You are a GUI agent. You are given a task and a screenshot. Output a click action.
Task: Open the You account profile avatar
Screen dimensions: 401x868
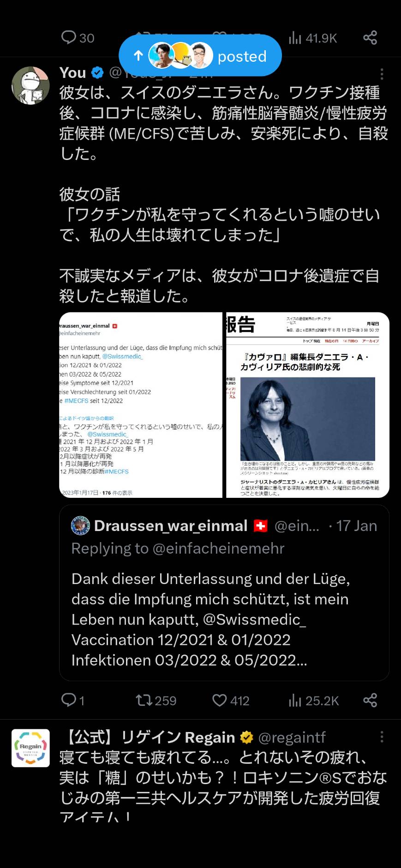pos(30,85)
